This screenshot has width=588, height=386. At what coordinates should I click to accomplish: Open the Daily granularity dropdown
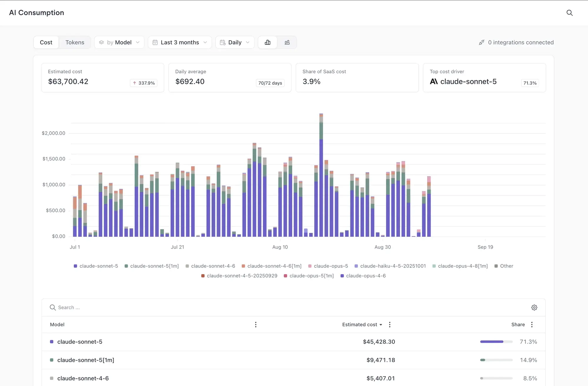point(235,42)
